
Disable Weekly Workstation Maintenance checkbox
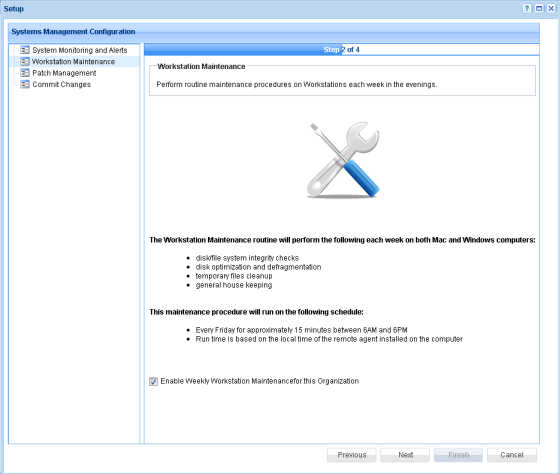(x=153, y=381)
